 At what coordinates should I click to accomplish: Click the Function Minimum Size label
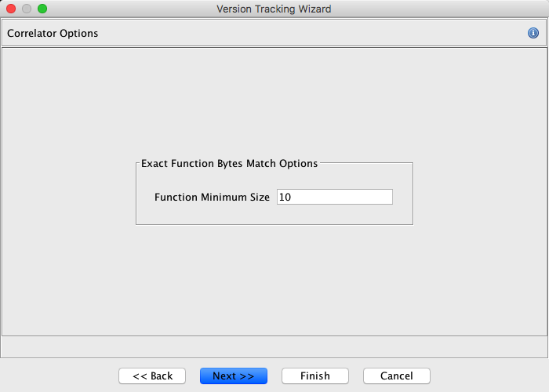212,198
